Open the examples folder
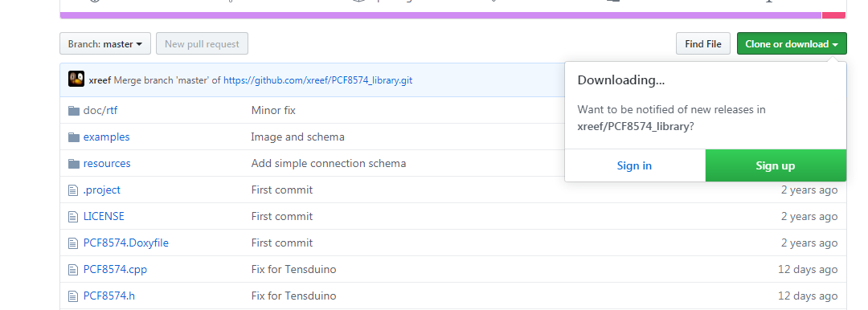Screen dimensions: 868x310 pos(106,137)
